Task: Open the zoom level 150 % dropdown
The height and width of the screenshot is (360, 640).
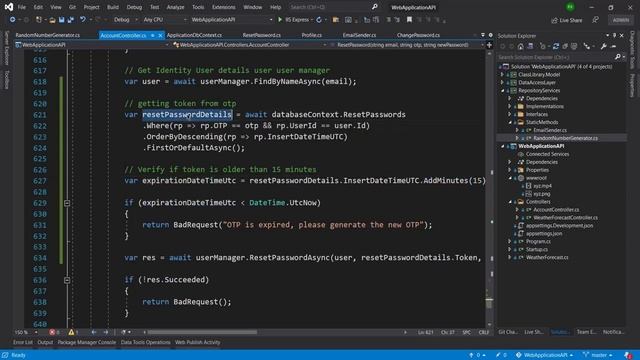Action: 26,332
